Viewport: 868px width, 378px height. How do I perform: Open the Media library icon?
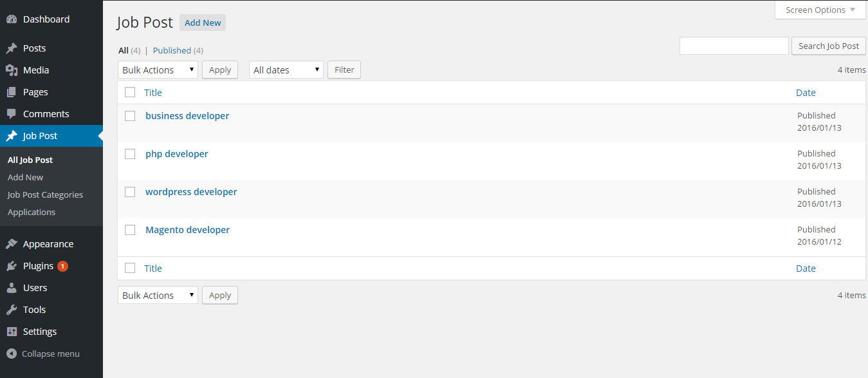pos(12,70)
